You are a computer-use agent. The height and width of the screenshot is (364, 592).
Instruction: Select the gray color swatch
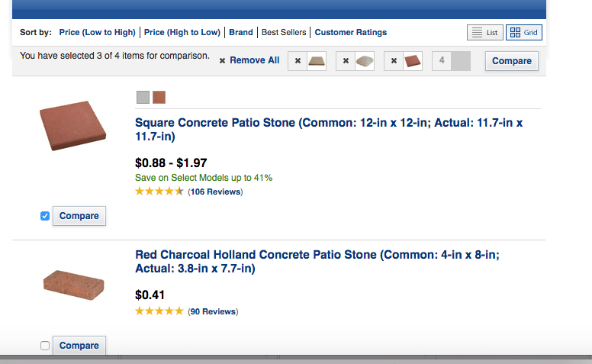coord(143,97)
